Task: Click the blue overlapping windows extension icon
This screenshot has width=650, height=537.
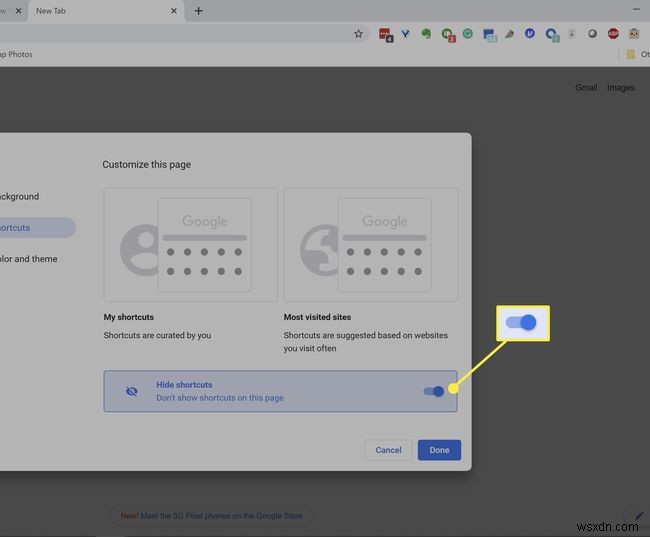Action: (490, 35)
